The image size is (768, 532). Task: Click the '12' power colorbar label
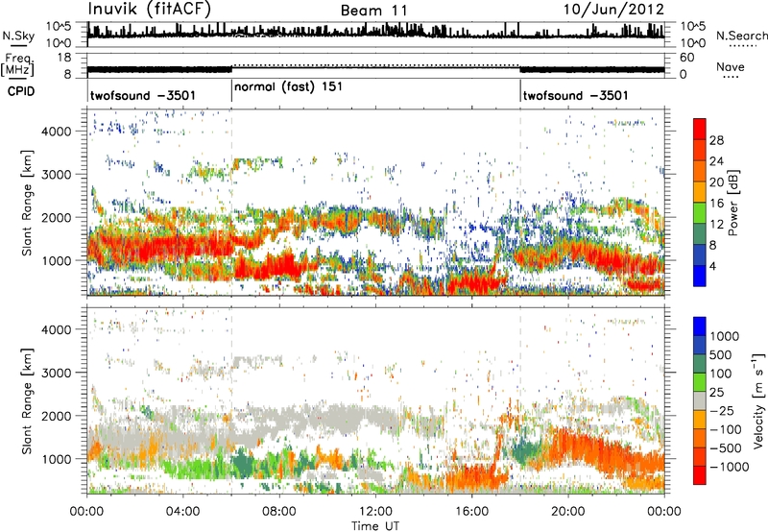716,225
